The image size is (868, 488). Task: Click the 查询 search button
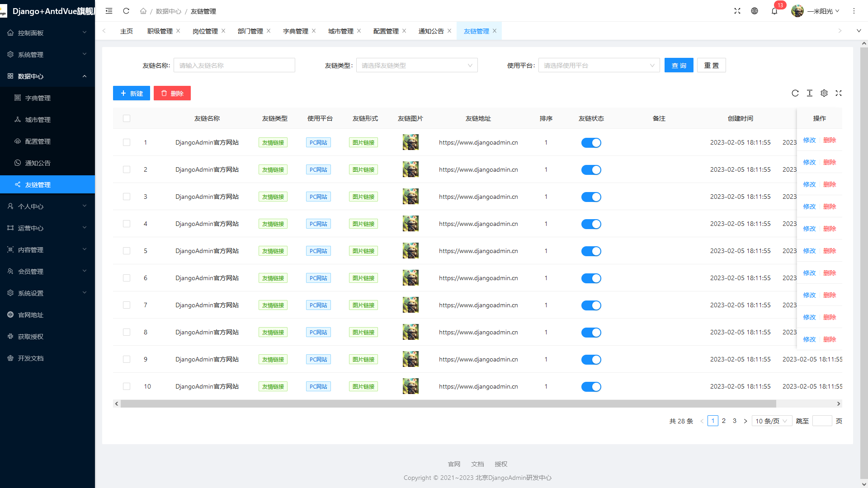click(679, 66)
